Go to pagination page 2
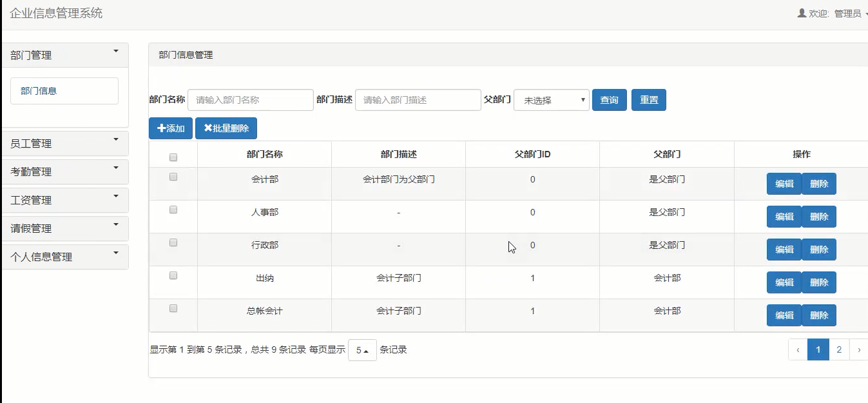The width and height of the screenshot is (868, 403). 839,349
